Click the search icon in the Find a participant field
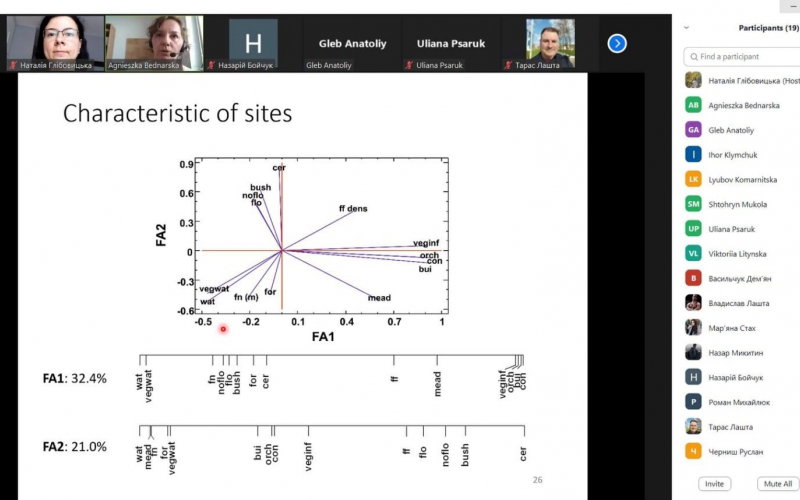The height and width of the screenshot is (500, 800). coord(694,57)
